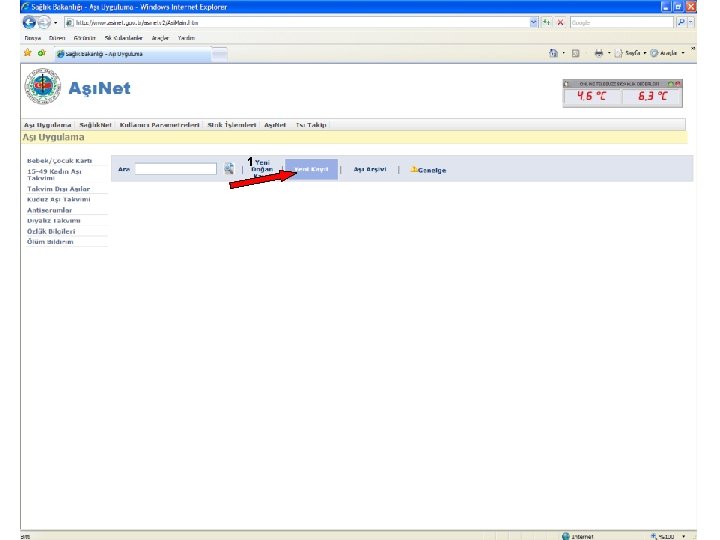Screen dimensions: 720x540
Task: Open the Home button dropdown arrow
Action: point(564,53)
